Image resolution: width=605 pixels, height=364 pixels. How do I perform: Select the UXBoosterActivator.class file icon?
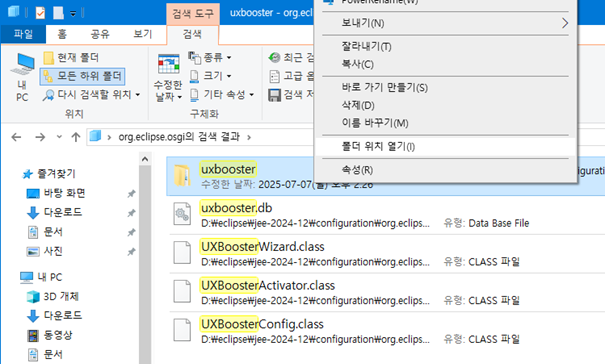[x=182, y=291]
